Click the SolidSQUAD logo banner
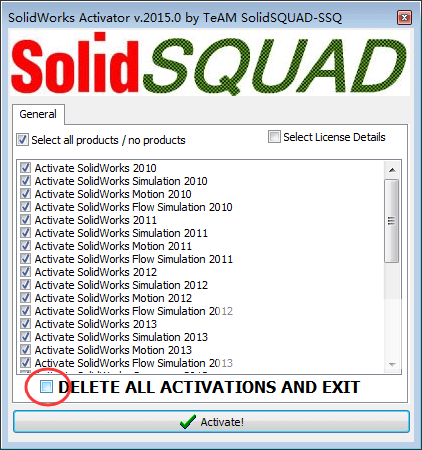The width and height of the screenshot is (422, 450). tap(210, 63)
